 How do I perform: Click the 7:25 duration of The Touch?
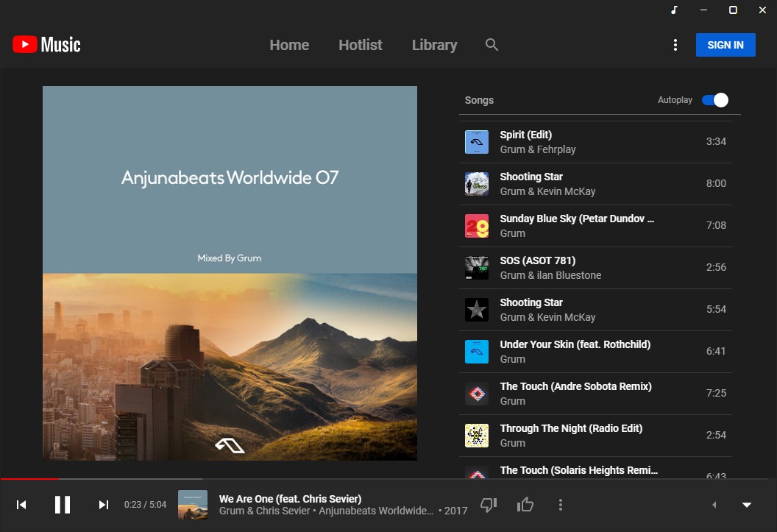716,394
